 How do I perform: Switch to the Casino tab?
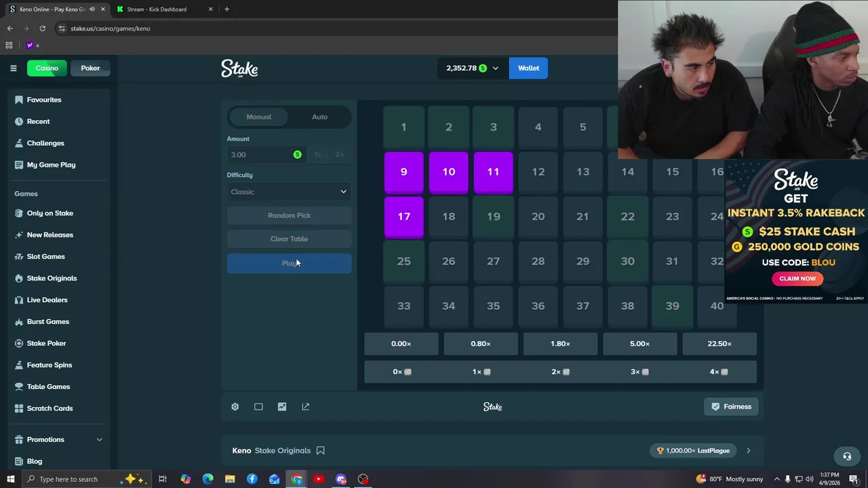pyautogui.click(x=47, y=68)
